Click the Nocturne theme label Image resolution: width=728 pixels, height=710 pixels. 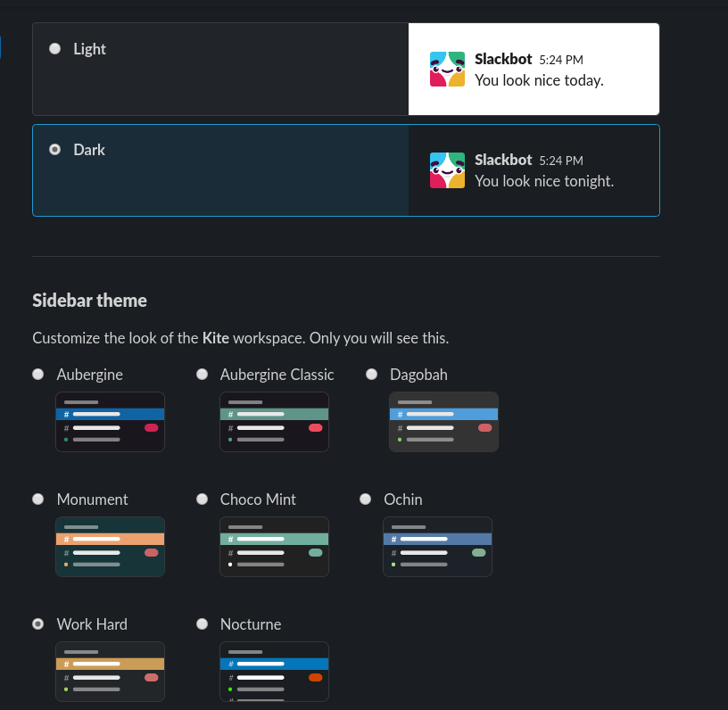251,624
